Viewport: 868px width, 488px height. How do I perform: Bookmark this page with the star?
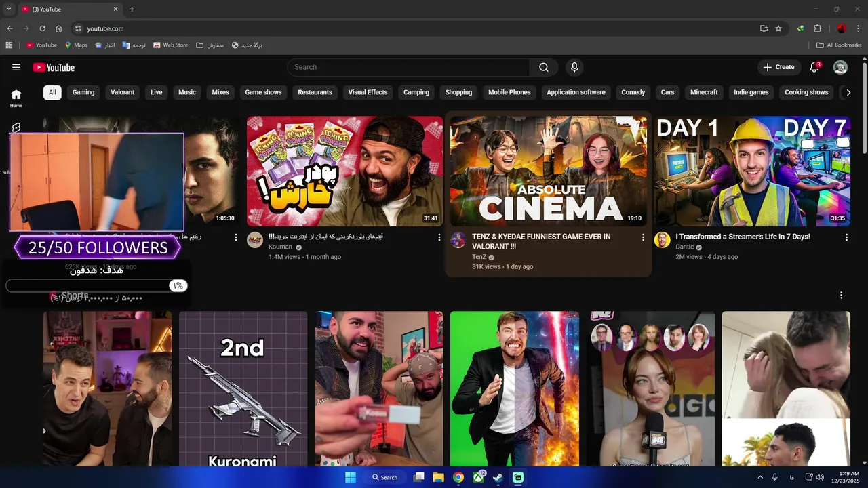pos(778,28)
